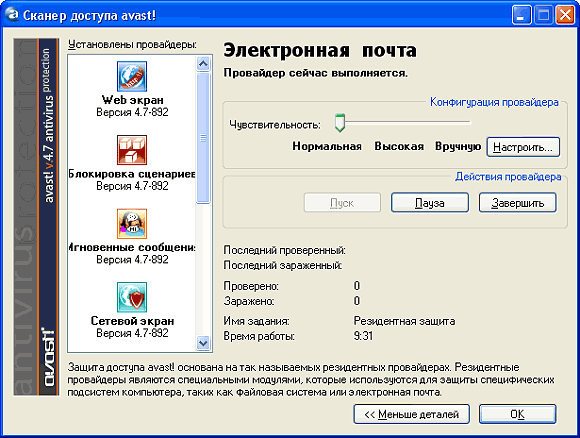Viewport: 580px width, 438px height.
Task: Select the Блокировка сценариев provider icon
Action: click(x=132, y=150)
